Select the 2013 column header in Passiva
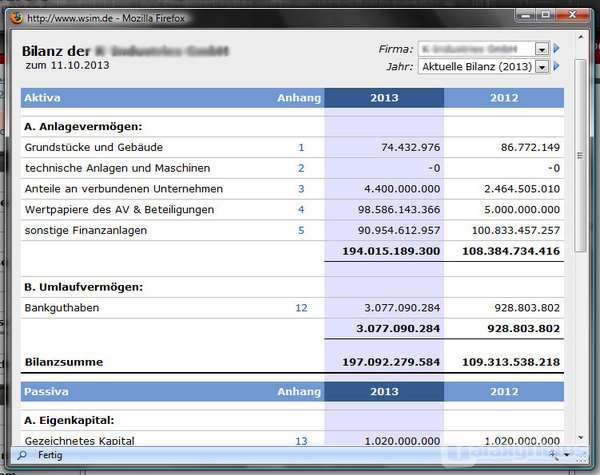Image resolution: width=600 pixels, height=475 pixels. coord(384,392)
